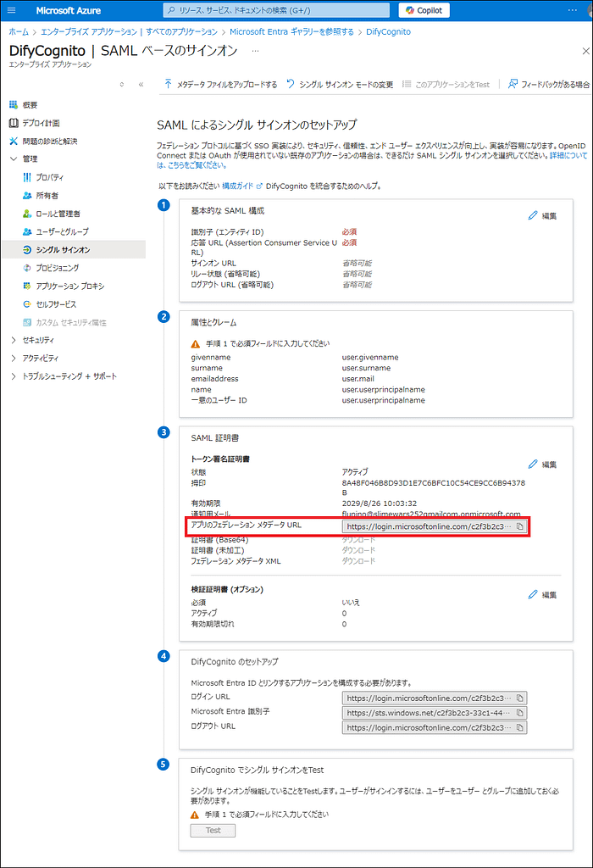Copy the ログアウト URL value
593x868 pixels.
[519, 727]
